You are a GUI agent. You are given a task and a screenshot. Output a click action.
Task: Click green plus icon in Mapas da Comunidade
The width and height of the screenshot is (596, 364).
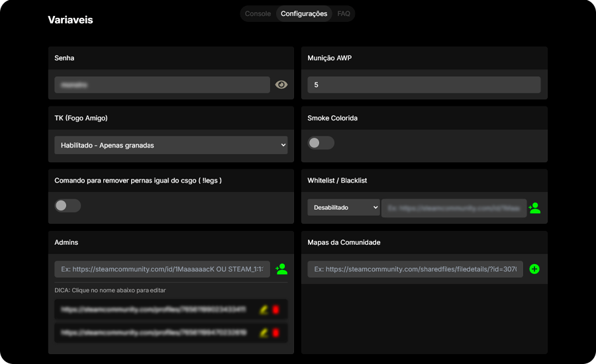click(534, 269)
